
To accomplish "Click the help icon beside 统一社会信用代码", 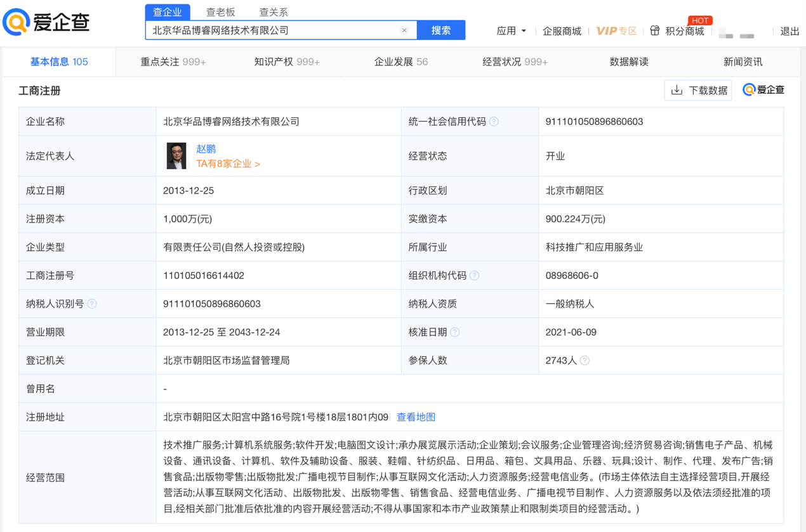I will [494, 121].
